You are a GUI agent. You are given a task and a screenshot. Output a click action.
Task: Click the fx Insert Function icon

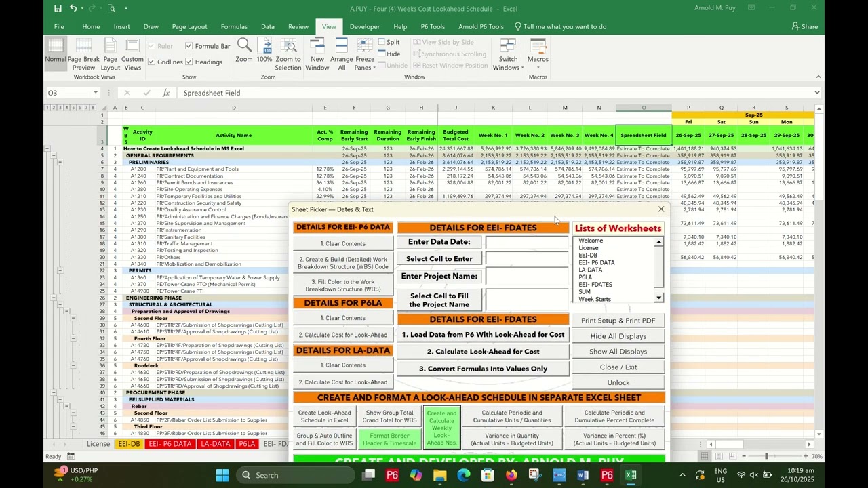point(166,93)
